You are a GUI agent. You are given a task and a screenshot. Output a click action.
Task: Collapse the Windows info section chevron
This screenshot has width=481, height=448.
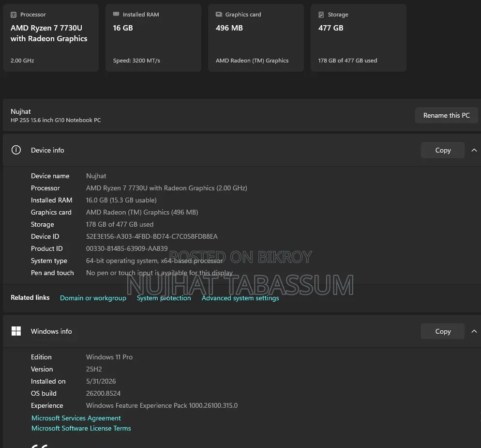tap(474, 331)
